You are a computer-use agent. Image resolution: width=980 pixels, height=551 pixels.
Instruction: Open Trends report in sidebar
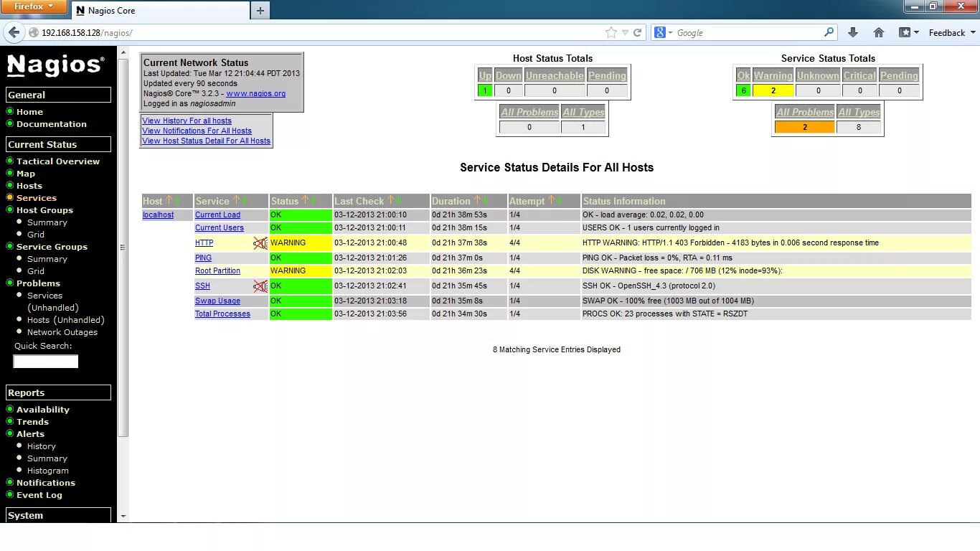[33, 422]
